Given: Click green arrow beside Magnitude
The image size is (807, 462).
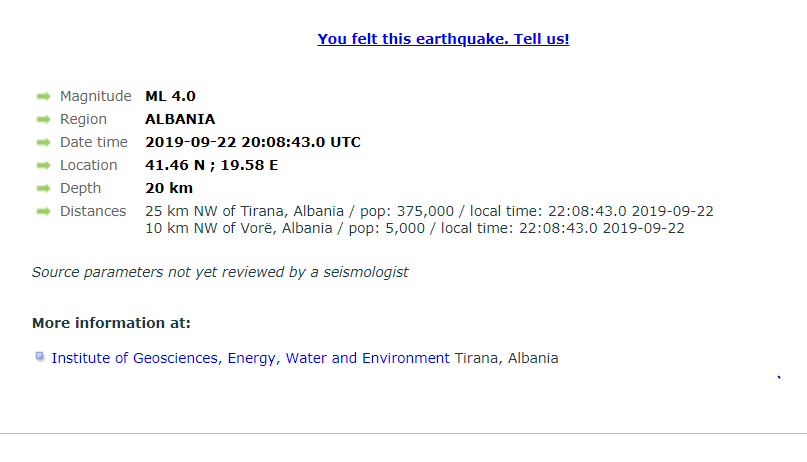Looking at the screenshot, I should point(44,96).
